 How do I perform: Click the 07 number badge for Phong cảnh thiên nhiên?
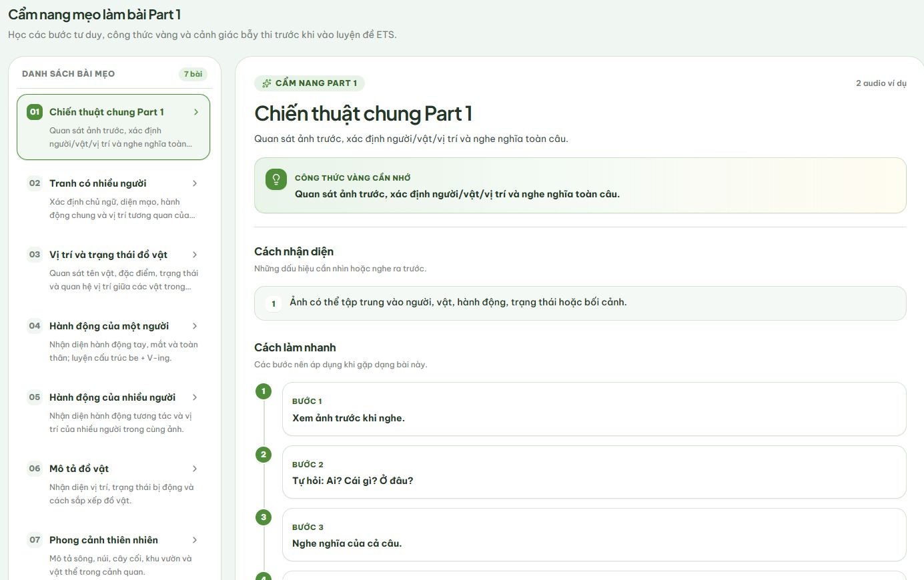(35, 540)
